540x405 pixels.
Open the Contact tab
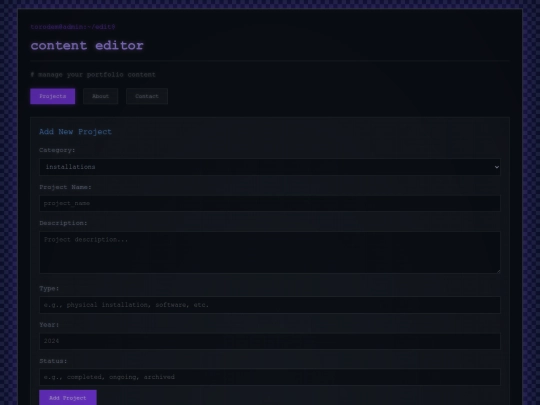(147, 96)
